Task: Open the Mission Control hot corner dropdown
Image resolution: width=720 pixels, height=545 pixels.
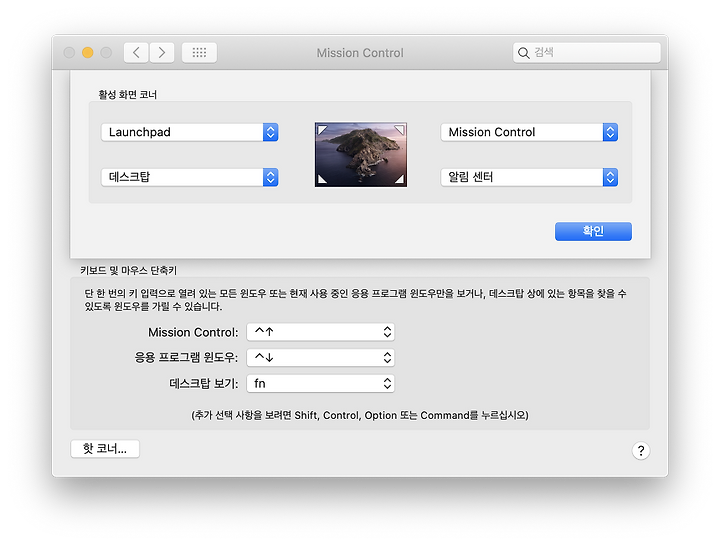Action: pyautogui.click(x=529, y=132)
